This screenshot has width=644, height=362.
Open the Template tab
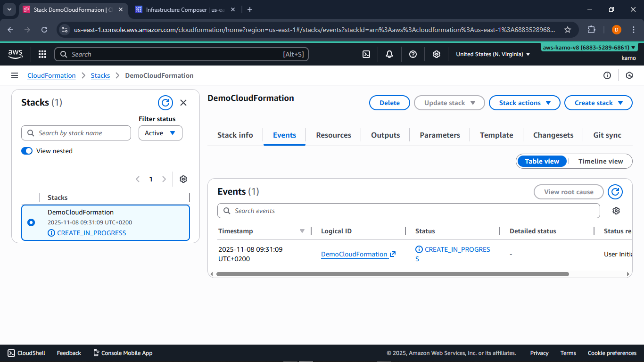(x=496, y=135)
